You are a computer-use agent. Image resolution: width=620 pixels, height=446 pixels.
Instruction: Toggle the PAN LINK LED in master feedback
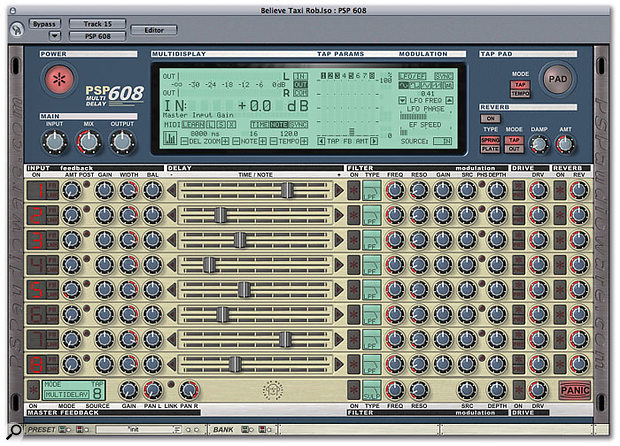(171, 384)
